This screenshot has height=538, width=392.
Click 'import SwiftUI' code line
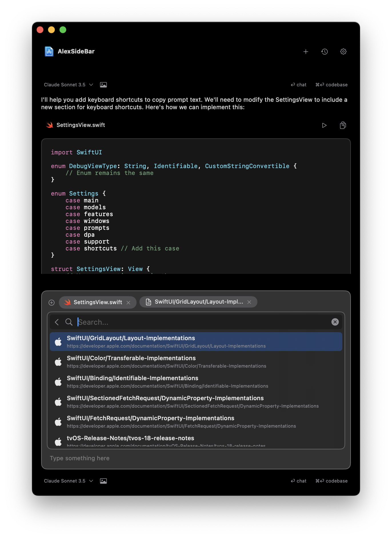(x=76, y=152)
